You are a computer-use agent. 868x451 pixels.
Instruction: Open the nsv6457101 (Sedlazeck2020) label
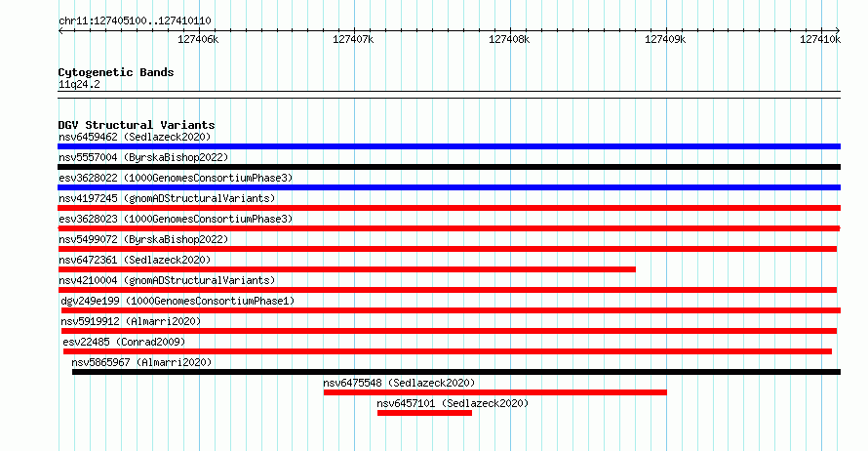(453, 403)
